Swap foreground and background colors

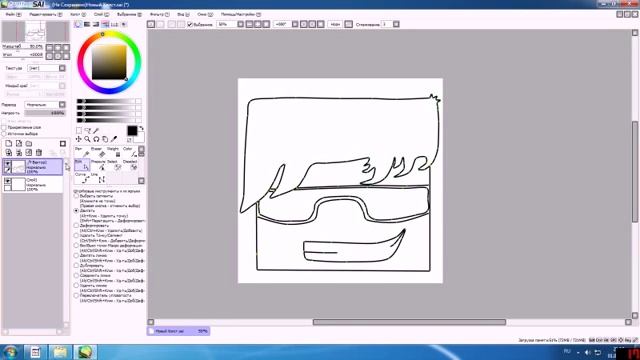coord(141,129)
